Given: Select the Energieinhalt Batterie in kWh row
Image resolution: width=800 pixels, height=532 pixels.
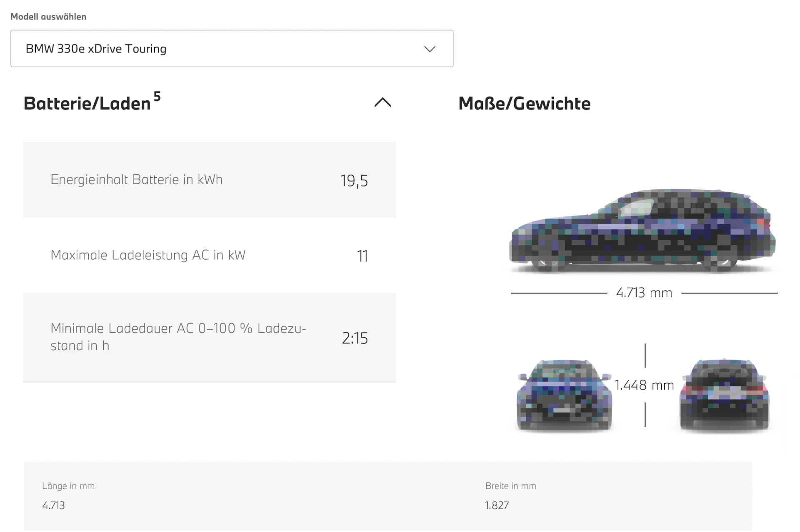Looking at the screenshot, I should (x=209, y=180).
